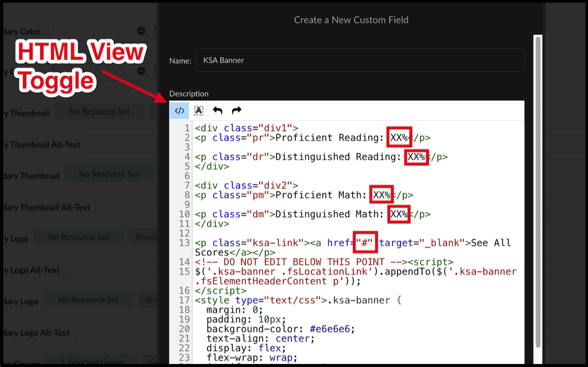
Task: Click the Browse button beside Logo
Action: tap(144, 237)
